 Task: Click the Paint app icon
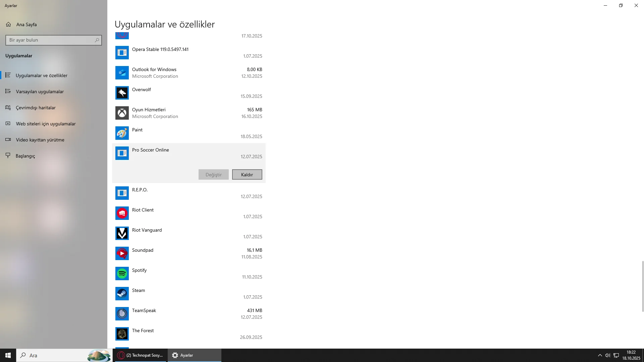click(x=122, y=133)
